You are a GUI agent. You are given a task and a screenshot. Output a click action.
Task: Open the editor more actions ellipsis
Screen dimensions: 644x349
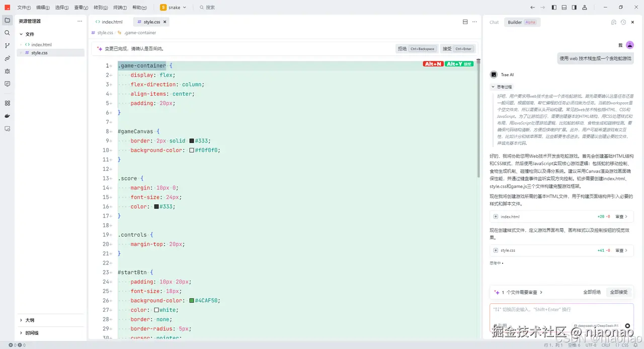pos(474,22)
